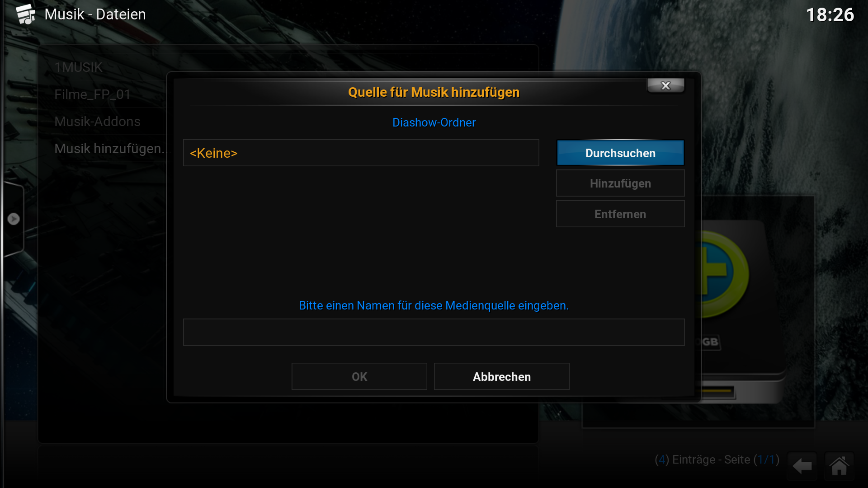Cancel with the Abbrechen button
The height and width of the screenshot is (488, 868).
(x=502, y=376)
